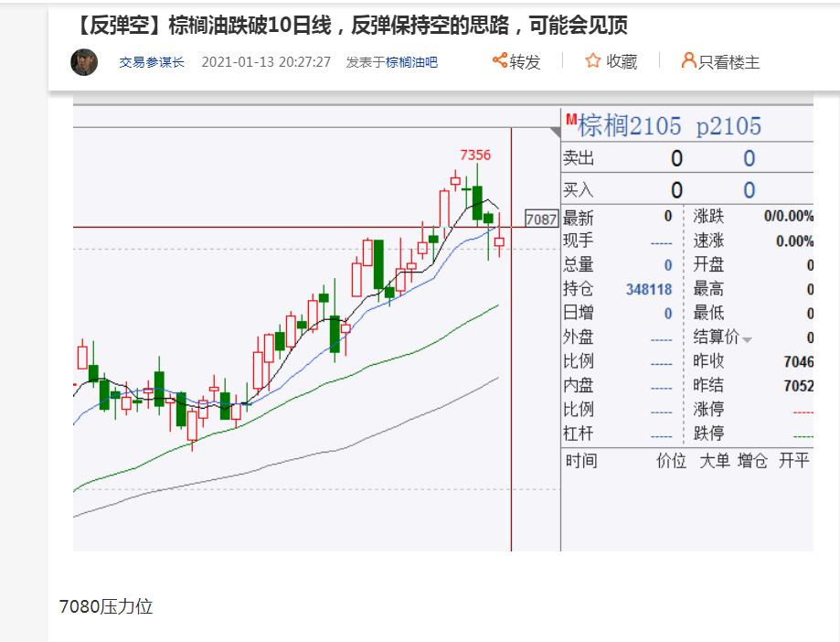Click the gray corner triangle above the chart
Image resolution: width=840 pixels, height=642 pixels.
click(x=554, y=133)
